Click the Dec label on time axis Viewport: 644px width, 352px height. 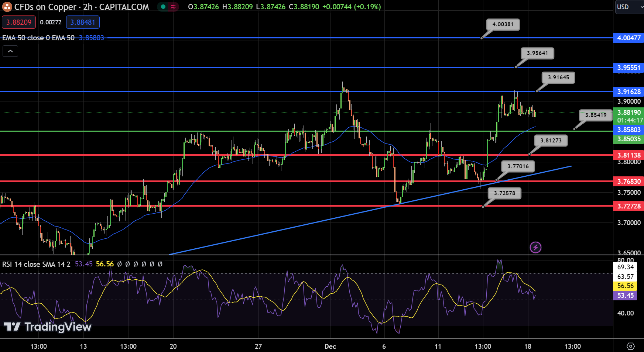coord(330,346)
